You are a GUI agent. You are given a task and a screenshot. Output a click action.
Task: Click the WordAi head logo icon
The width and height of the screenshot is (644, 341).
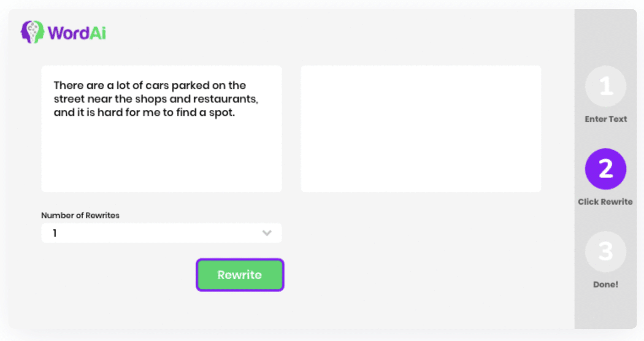[x=32, y=32]
